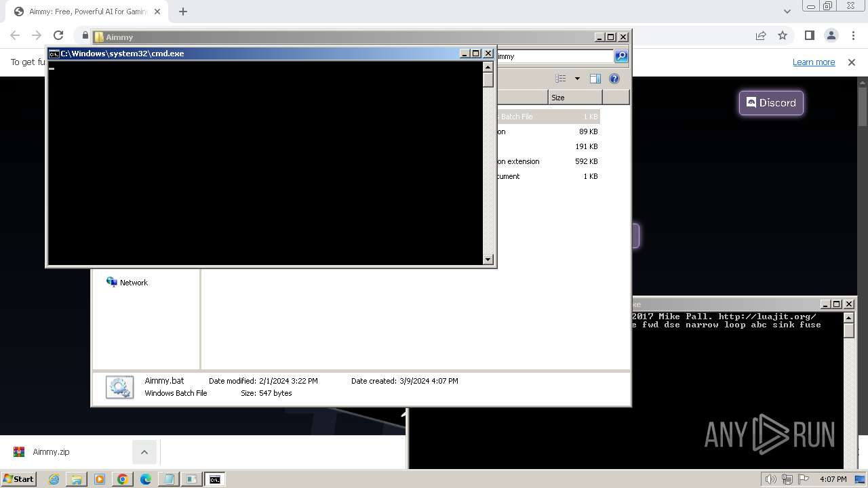
Task: Select the document row sized 1 KB
Action: click(548, 176)
